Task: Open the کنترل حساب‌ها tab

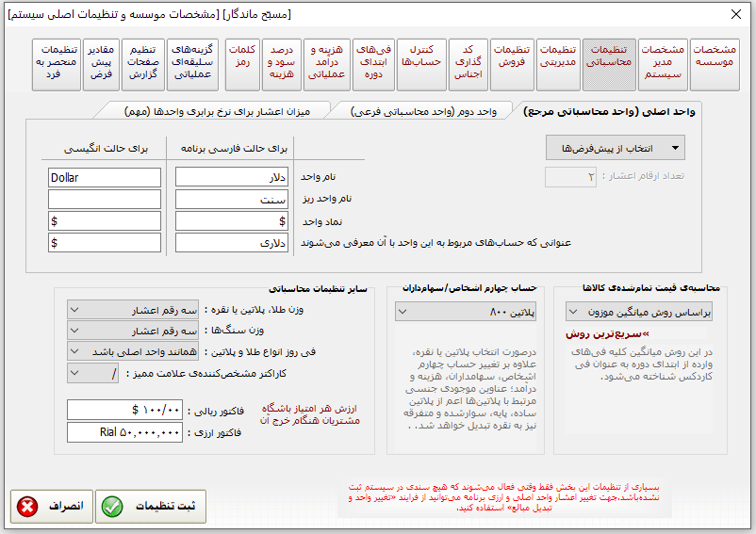Action: point(421,65)
